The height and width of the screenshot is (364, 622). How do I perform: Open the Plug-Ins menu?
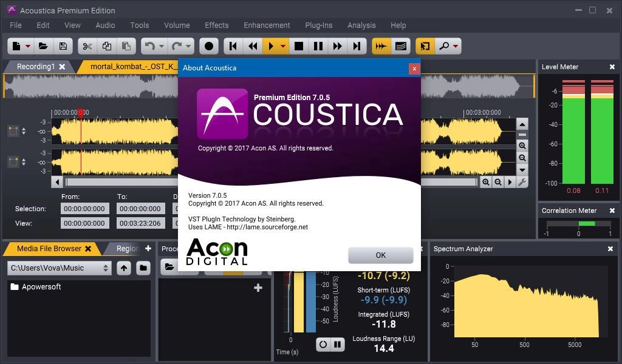tap(318, 25)
